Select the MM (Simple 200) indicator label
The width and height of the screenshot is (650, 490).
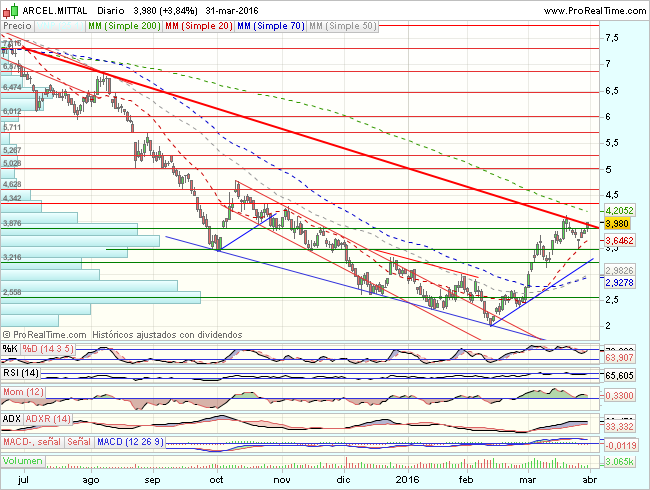(x=120, y=22)
